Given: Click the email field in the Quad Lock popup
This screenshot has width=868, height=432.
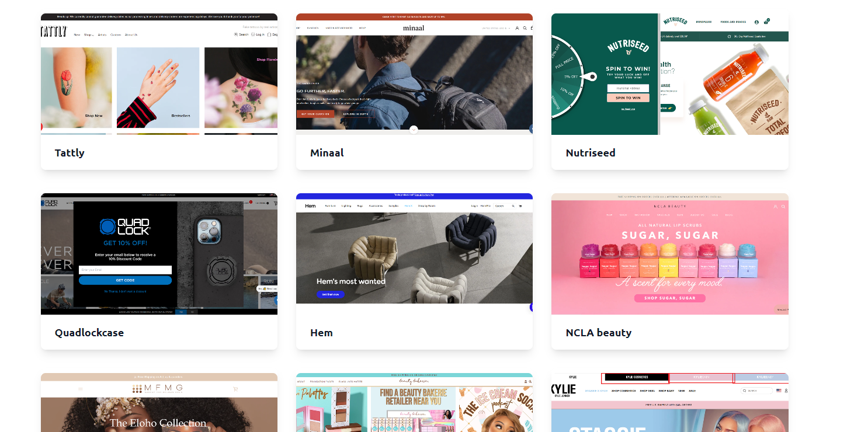Looking at the screenshot, I should point(125,270).
